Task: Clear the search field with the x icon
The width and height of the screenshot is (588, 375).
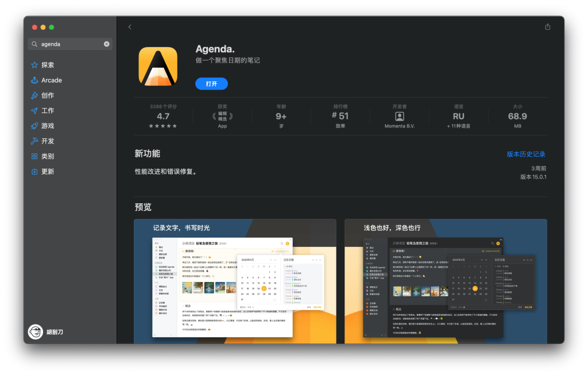Action: [106, 44]
